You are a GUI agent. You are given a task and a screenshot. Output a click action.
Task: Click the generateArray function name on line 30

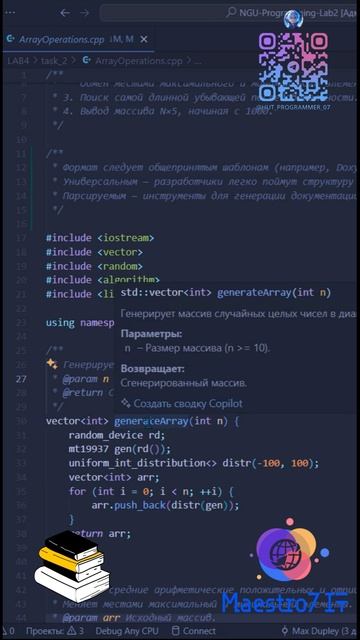click(151, 421)
